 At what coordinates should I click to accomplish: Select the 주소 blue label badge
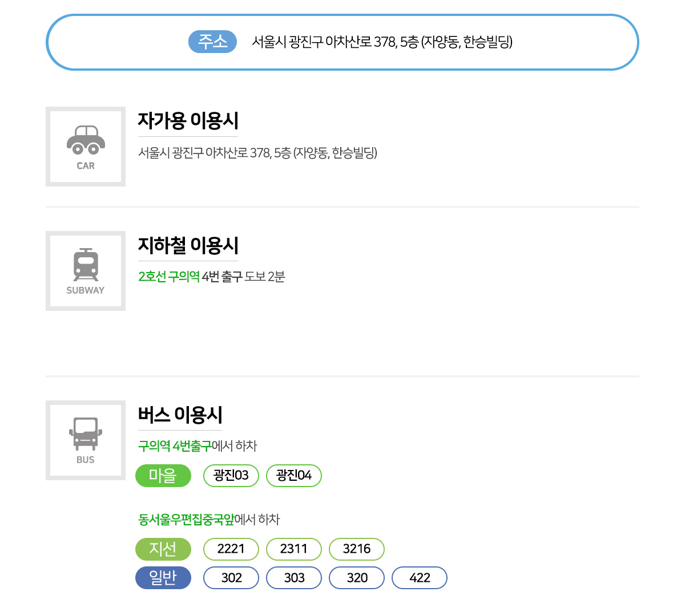point(212,42)
